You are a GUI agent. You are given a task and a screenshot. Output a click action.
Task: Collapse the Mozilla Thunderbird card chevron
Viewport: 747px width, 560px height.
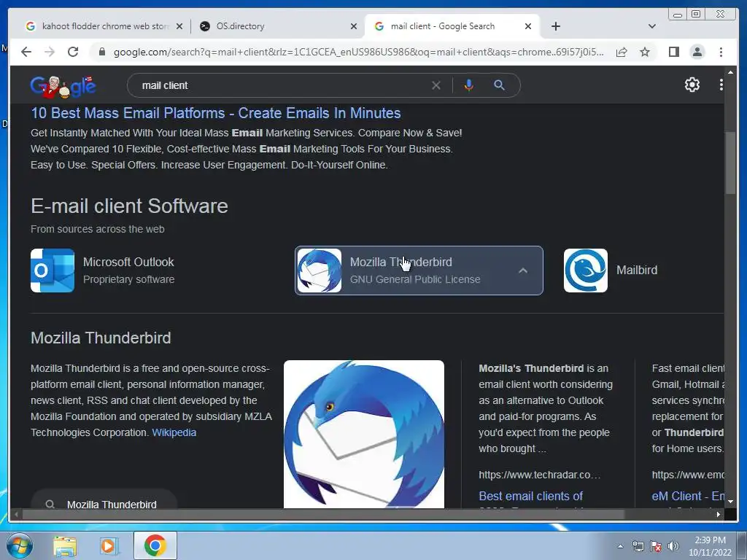pos(522,271)
